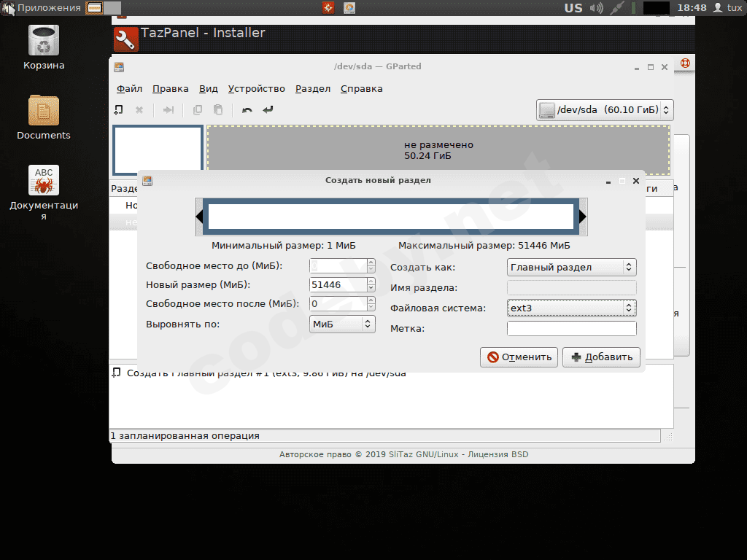Viewport: 747px width, 560px height.
Task: Click the red star panel launcher icon
Action: [x=328, y=7]
